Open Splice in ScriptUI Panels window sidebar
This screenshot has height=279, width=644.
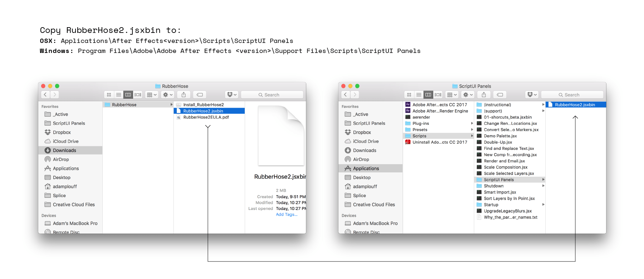(370, 196)
